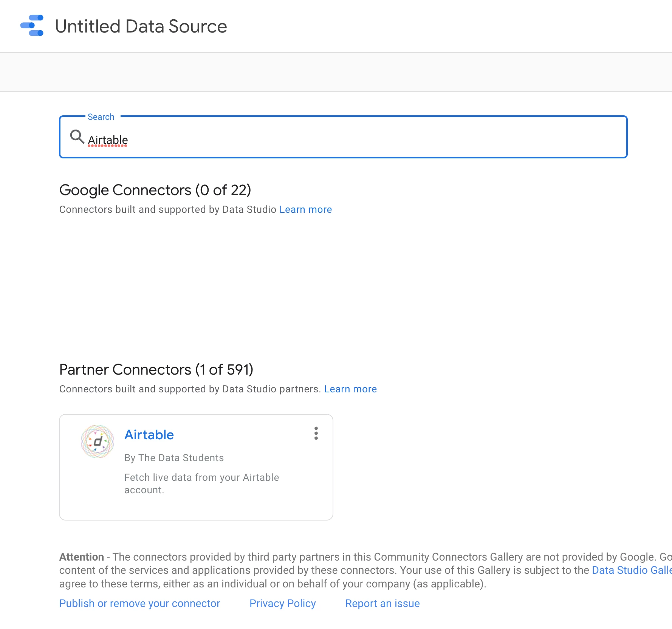Open the Airtable card's three-dot menu

pyautogui.click(x=316, y=433)
